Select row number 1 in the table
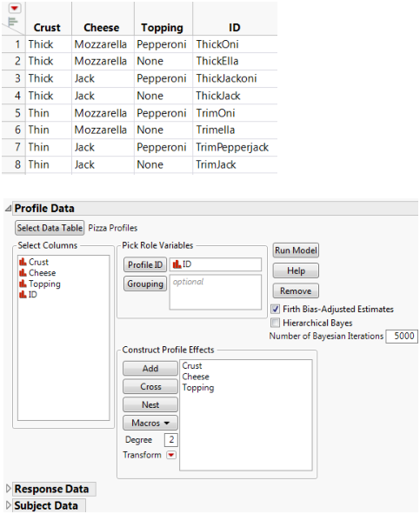 pos(17,44)
